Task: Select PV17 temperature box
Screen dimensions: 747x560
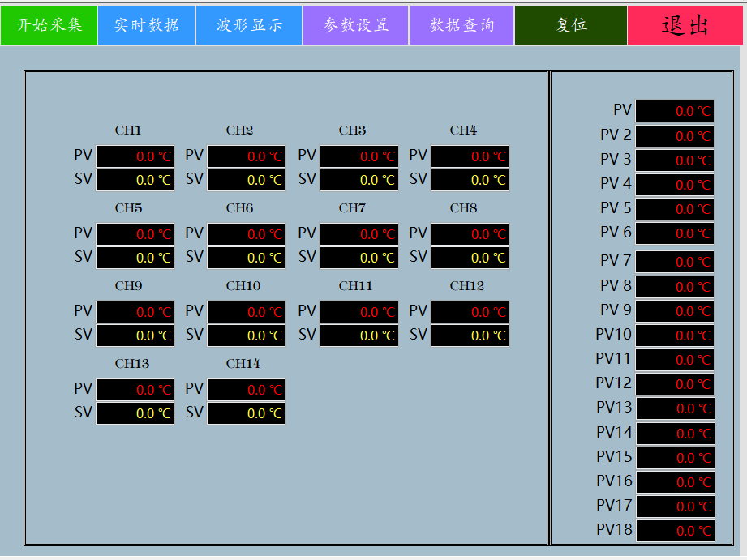Action: click(x=676, y=507)
